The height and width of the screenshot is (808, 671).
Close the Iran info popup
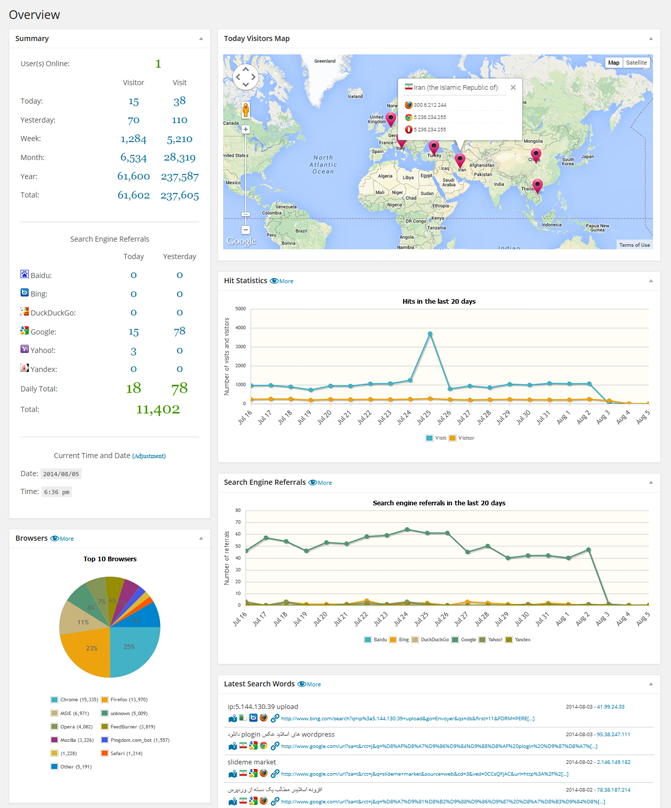coord(513,88)
